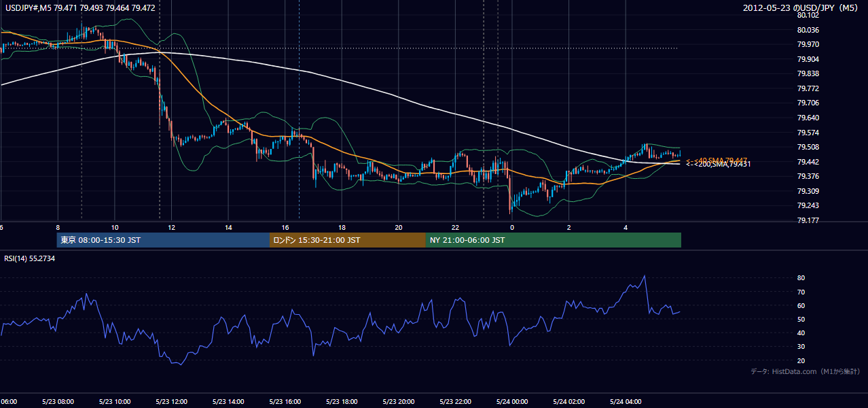
Task: Click the 5/23 20:00 date axis label
Action: pyautogui.click(x=399, y=402)
